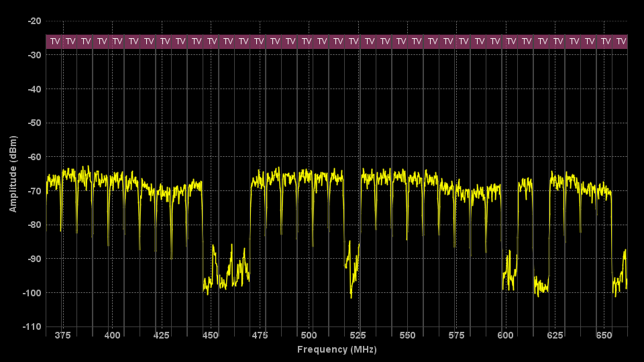Select the TV marker above 475 MHz
The image size is (644, 362).
point(259,42)
